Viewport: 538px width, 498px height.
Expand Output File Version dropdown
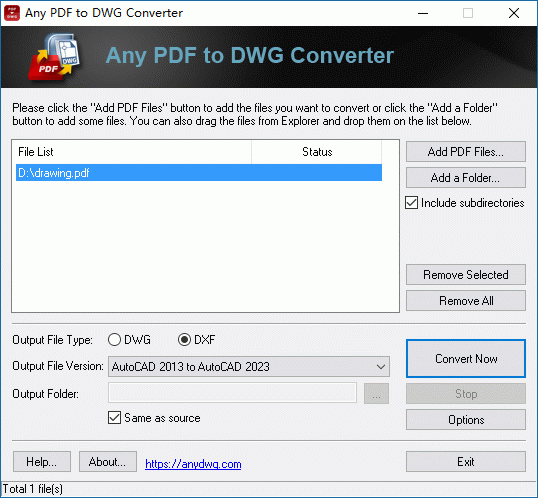point(249,367)
